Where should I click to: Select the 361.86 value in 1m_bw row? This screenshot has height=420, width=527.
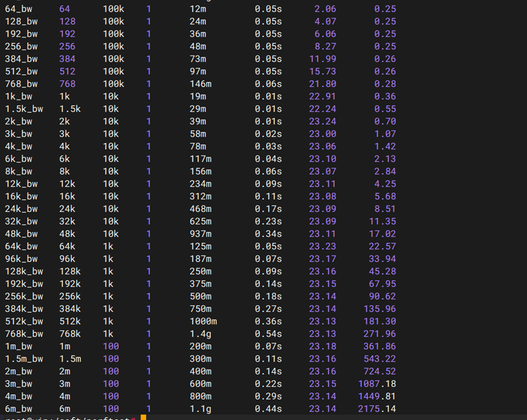(x=379, y=346)
